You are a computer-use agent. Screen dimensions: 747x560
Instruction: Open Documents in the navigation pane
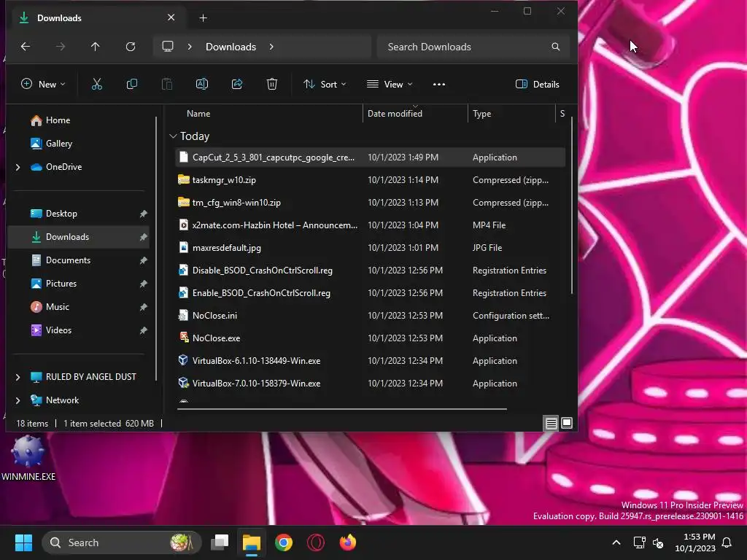(79, 260)
